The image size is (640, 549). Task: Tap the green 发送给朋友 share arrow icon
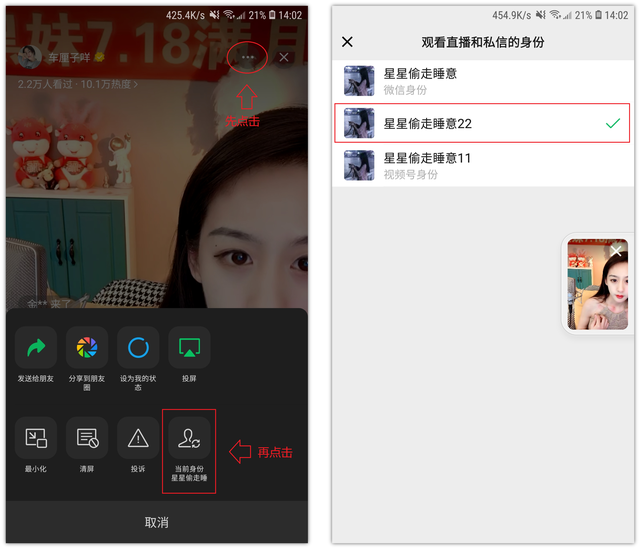point(36,347)
